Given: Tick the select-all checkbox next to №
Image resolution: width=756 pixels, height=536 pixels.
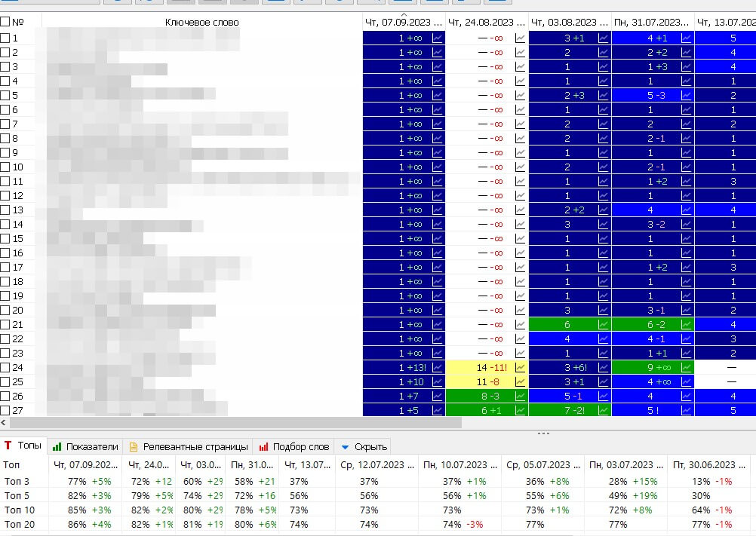Looking at the screenshot, I should click(x=5, y=22).
